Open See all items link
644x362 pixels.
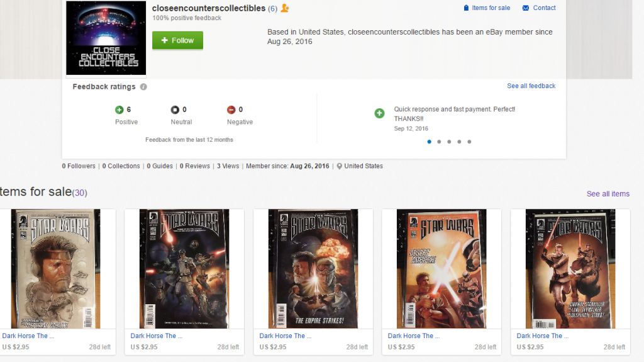click(608, 194)
